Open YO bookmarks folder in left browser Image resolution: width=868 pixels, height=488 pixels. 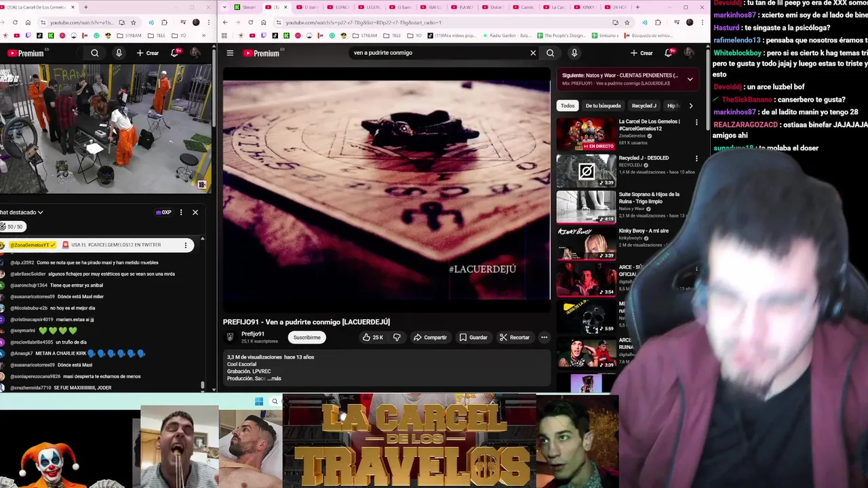178,35
